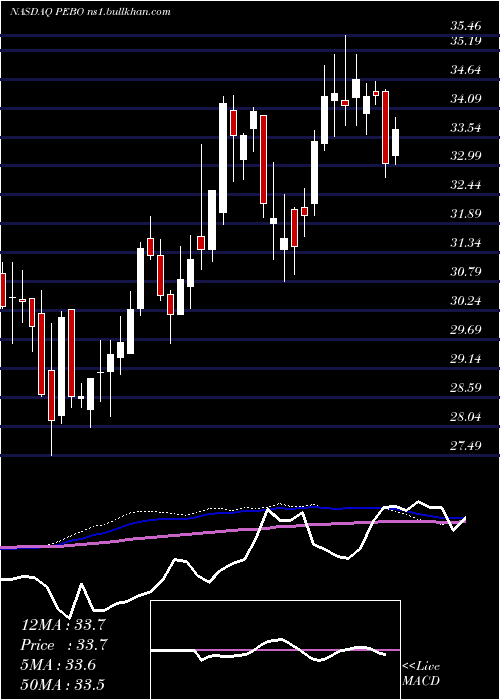500x700 pixels.
Task: Click inside the MACD inset chart box
Action: pyautogui.click(x=275, y=650)
